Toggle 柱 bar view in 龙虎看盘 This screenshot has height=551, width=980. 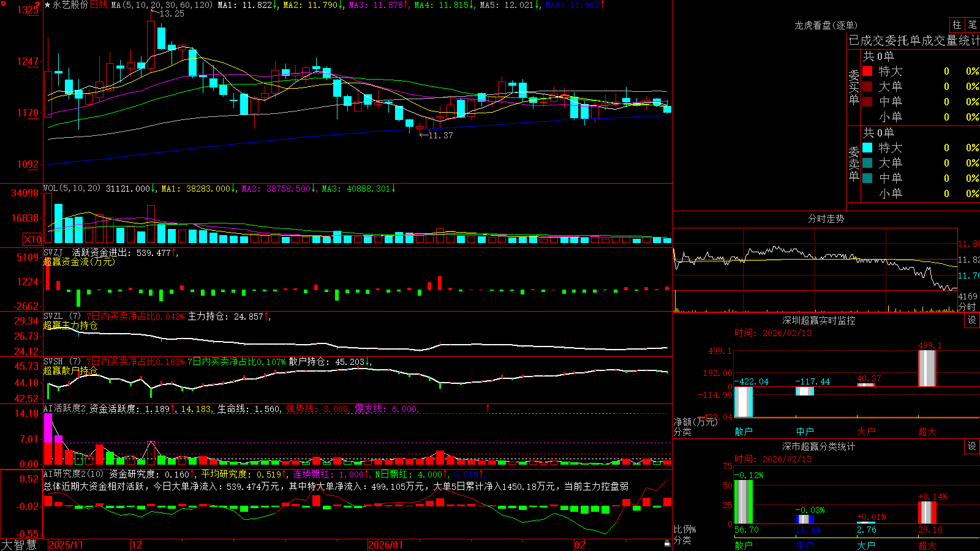(957, 24)
